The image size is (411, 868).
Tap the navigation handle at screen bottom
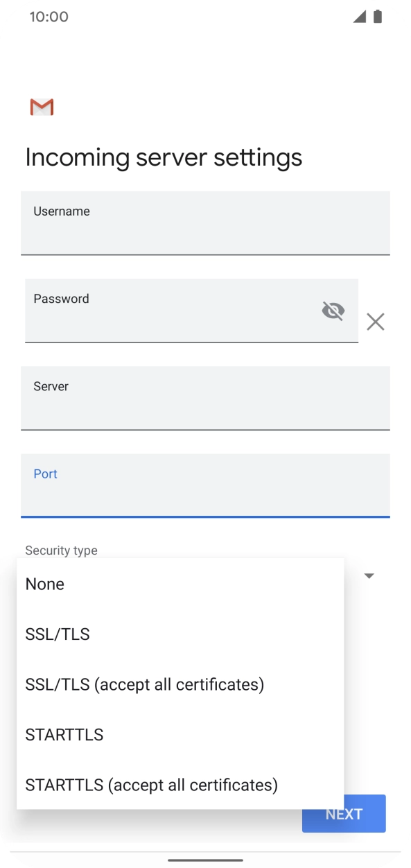(x=205, y=858)
